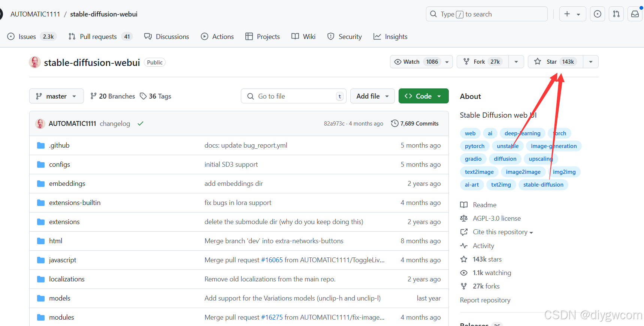Expand the Fork options dropdown arrow
The image size is (644, 326).
click(516, 62)
